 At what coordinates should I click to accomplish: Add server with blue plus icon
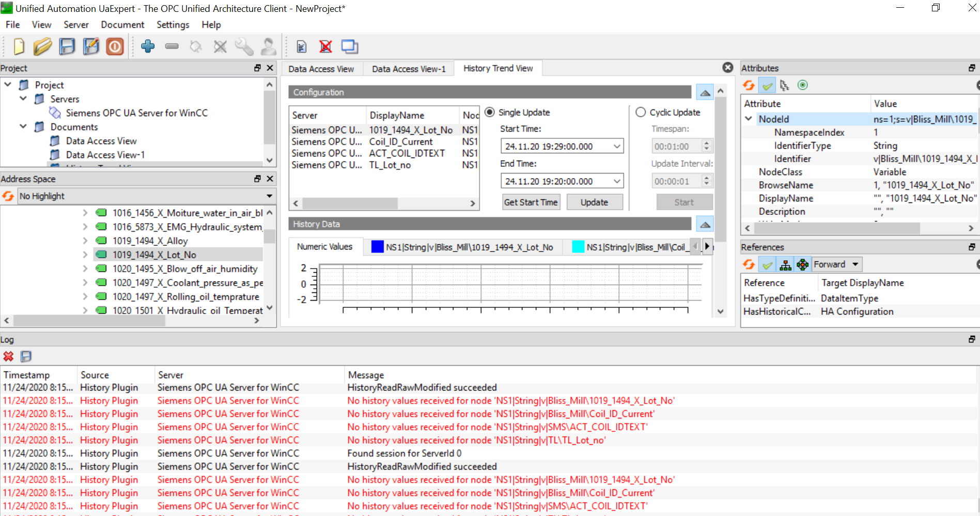click(148, 46)
